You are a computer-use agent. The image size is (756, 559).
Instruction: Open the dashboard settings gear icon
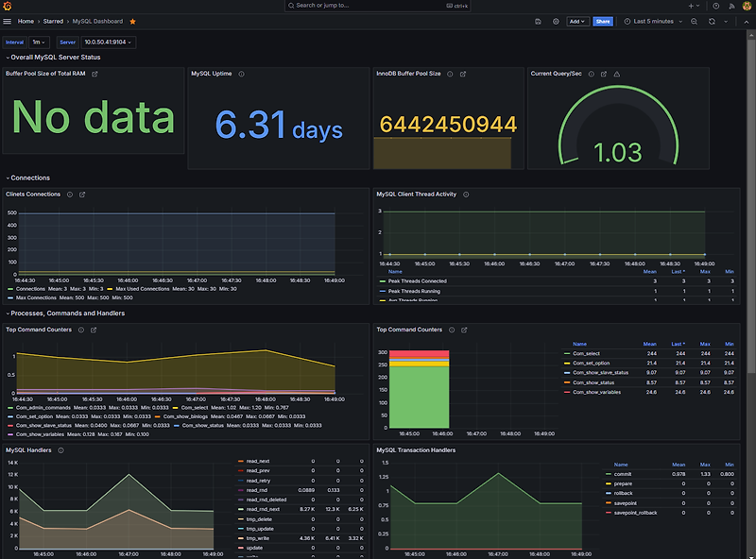(555, 21)
